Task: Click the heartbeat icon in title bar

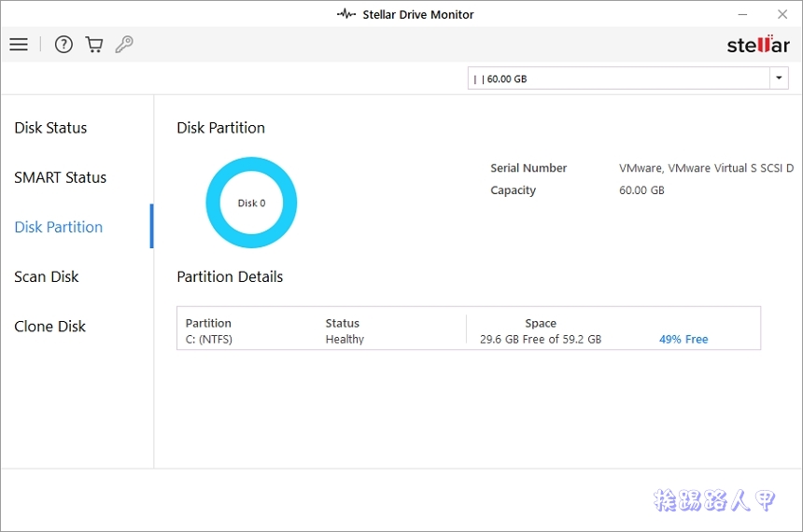Action: 346,14
